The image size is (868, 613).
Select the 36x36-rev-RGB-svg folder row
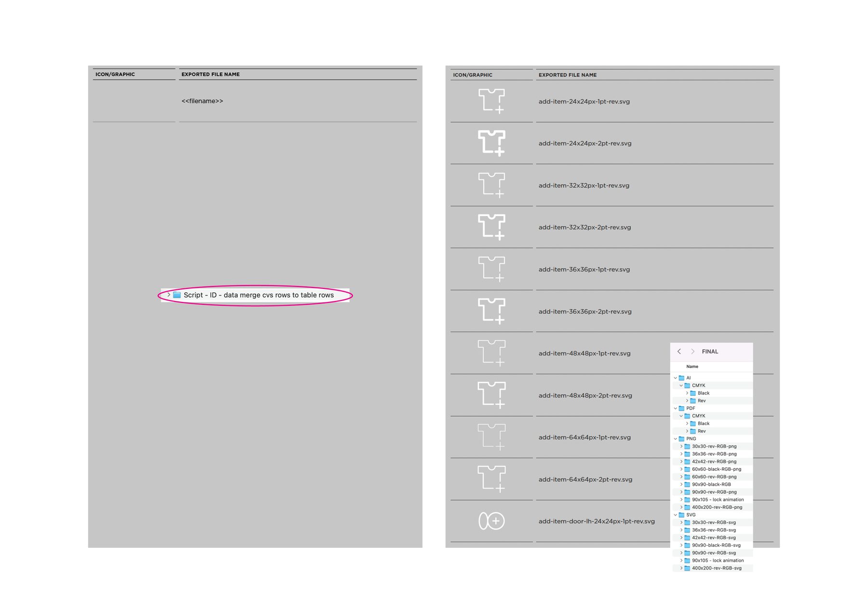[712, 530]
